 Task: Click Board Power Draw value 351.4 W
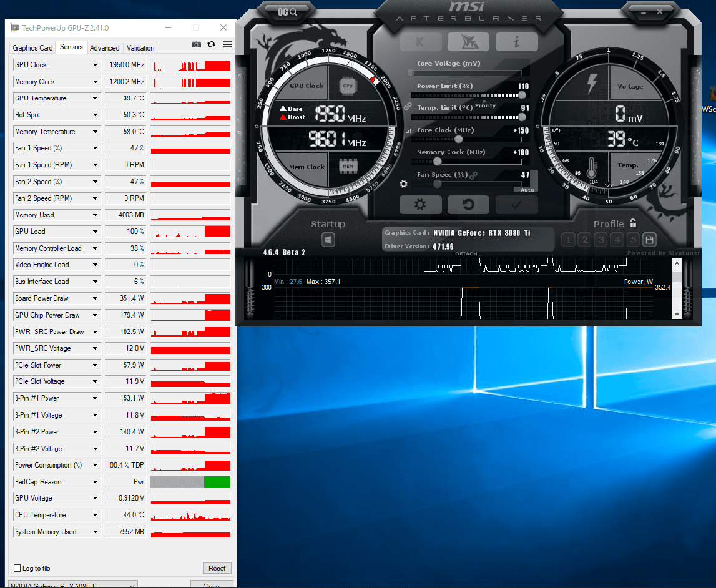coord(125,298)
